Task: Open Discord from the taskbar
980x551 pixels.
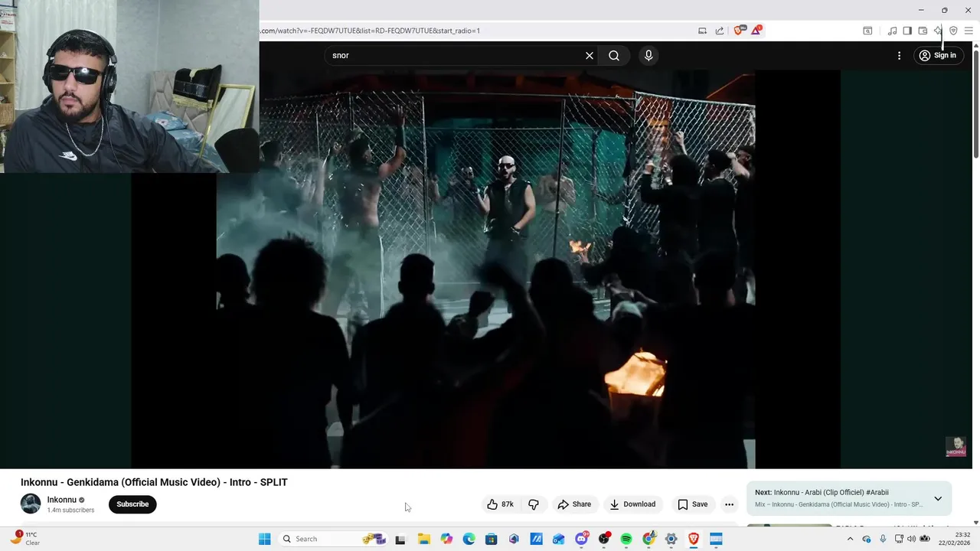Action: 582,540
